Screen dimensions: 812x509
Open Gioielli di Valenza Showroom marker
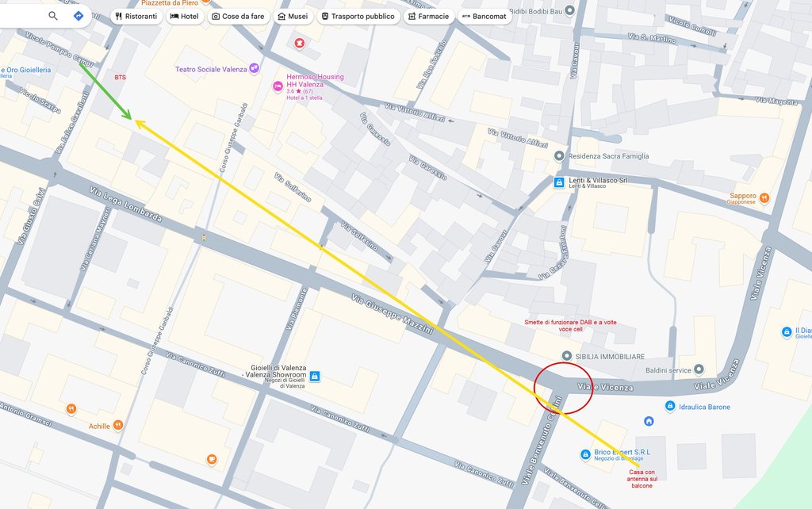[314, 376]
